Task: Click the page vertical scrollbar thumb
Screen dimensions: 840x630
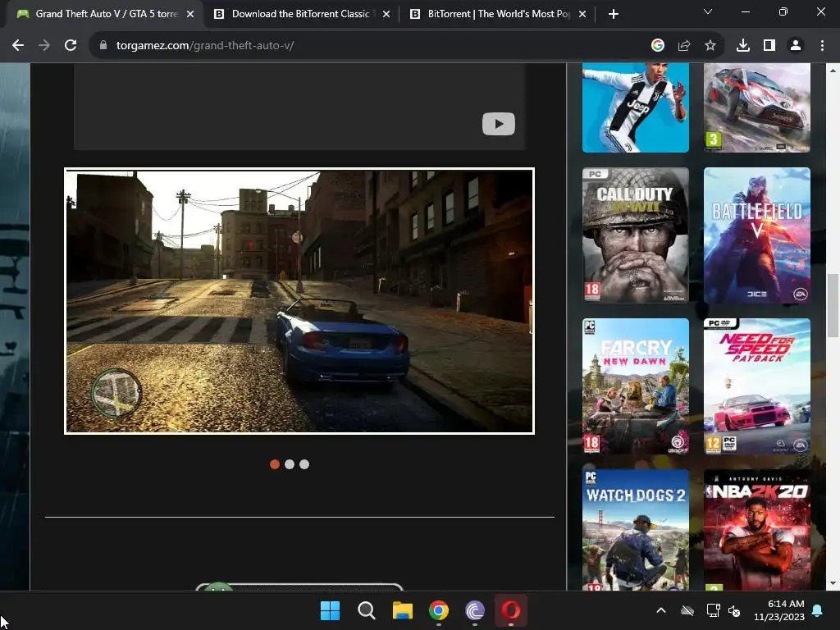Action: [x=833, y=305]
